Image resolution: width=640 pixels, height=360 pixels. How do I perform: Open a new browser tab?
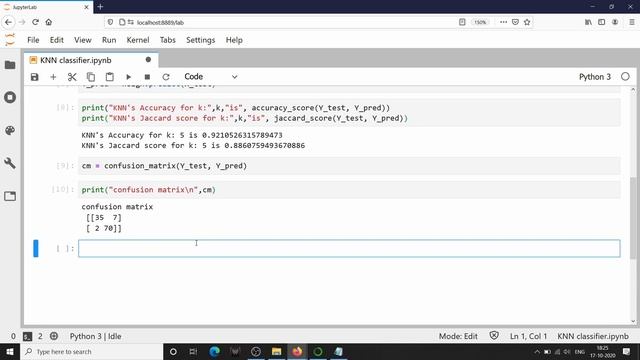coord(100,7)
